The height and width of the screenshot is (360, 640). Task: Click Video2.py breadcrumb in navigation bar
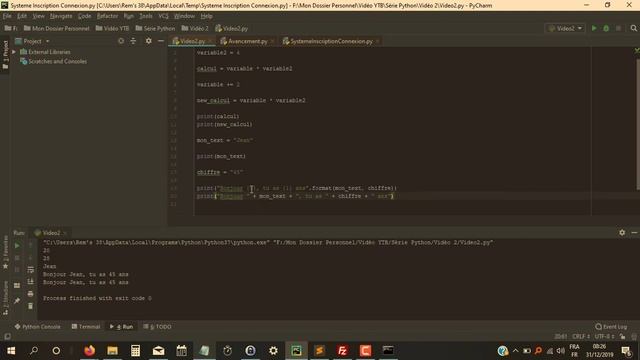click(x=231, y=28)
